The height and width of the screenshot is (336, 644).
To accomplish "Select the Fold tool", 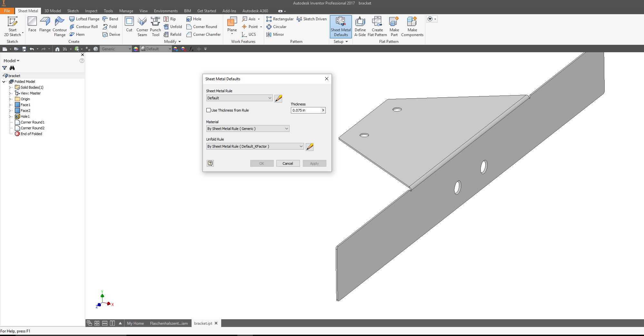I will (110, 27).
